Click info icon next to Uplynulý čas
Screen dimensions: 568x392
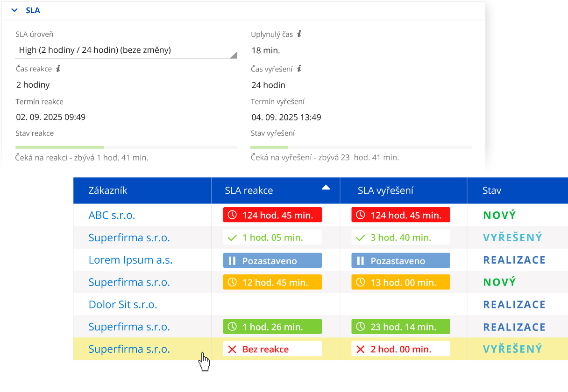click(299, 34)
